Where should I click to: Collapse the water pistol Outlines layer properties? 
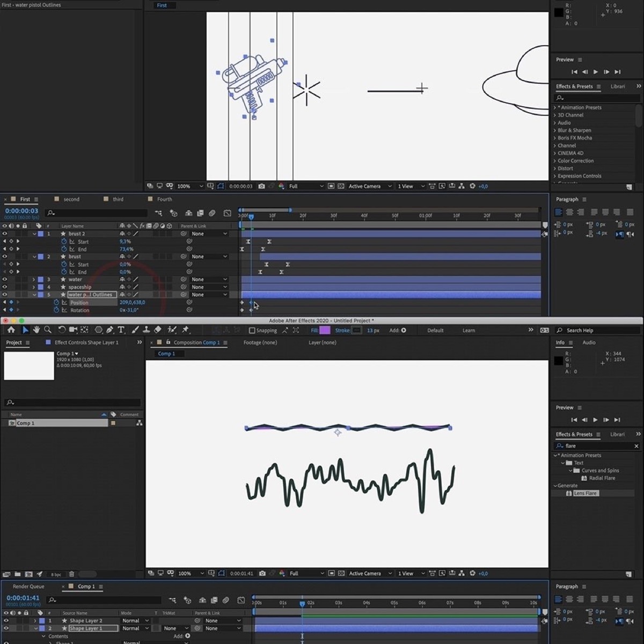(x=34, y=294)
